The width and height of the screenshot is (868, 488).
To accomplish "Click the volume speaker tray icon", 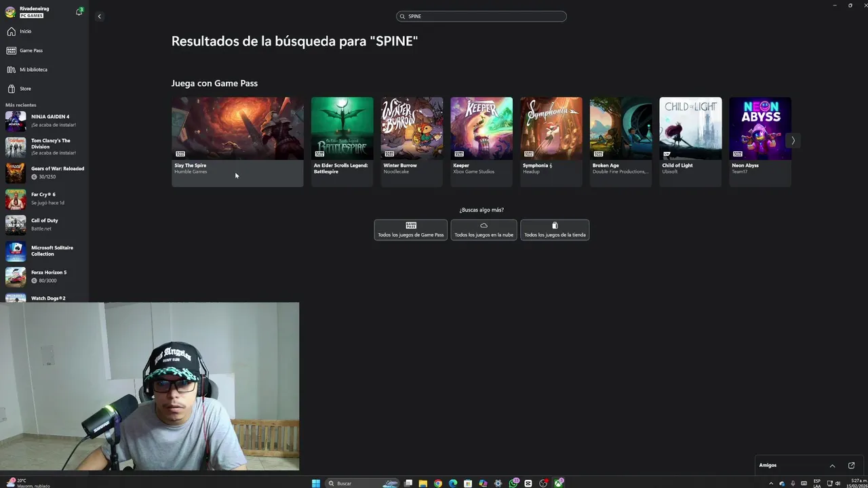I will 837,483.
